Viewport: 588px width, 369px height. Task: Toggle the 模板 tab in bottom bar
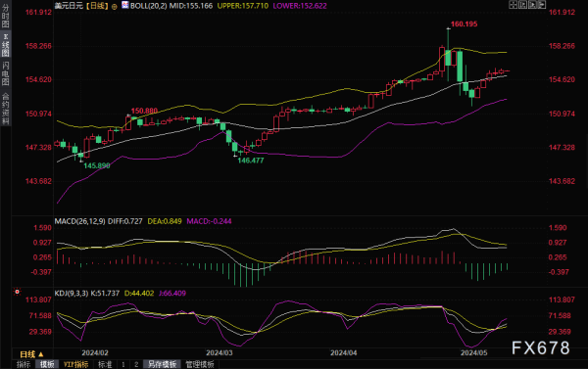click(47, 364)
